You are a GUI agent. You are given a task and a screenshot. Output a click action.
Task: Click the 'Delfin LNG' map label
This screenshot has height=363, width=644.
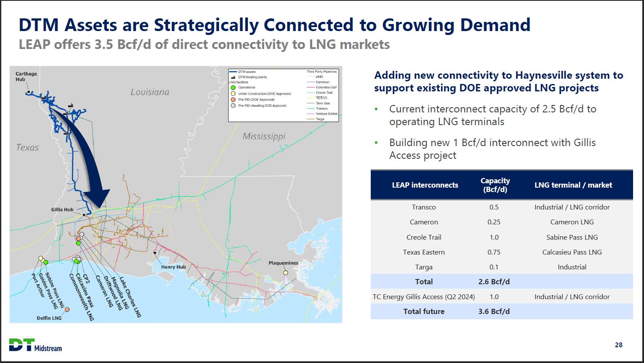click(49, 318)
